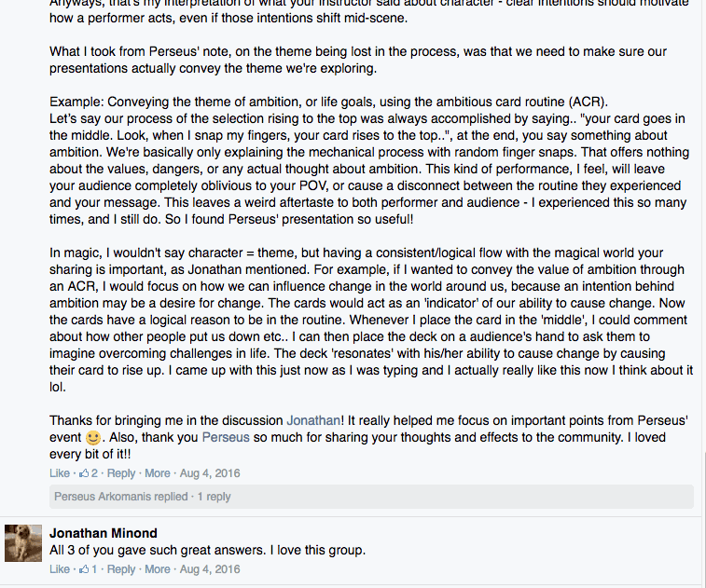
Task: Open the Perseus mention link
Action: pyautogui.click(x=226, y=437)
